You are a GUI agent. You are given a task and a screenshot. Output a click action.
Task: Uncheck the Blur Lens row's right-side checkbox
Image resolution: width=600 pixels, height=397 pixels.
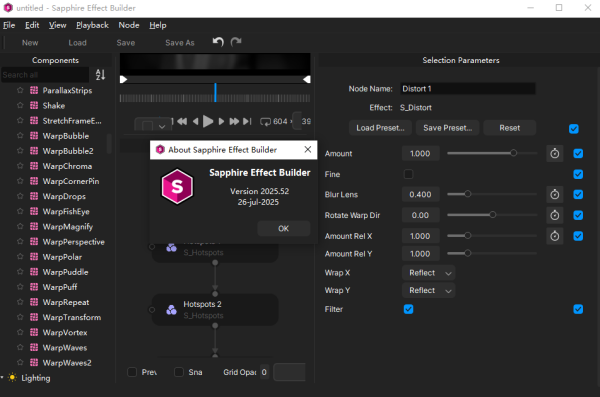[x=578, y=194]
